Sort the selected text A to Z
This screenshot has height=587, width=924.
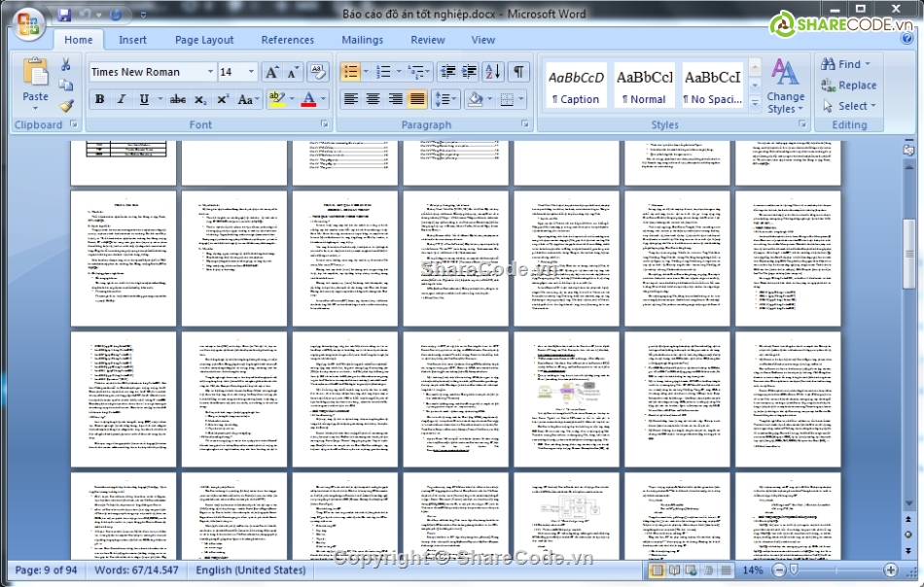(x=492, y=72)
